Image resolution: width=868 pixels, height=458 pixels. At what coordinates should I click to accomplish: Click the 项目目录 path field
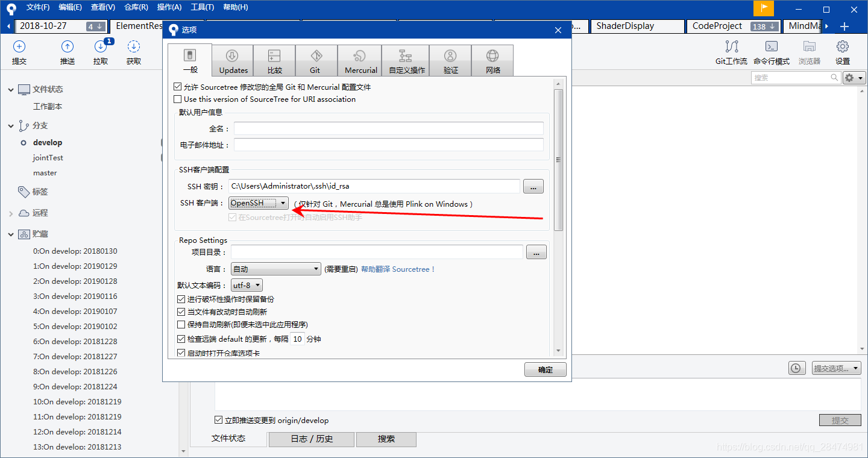(x=377, y=252)
